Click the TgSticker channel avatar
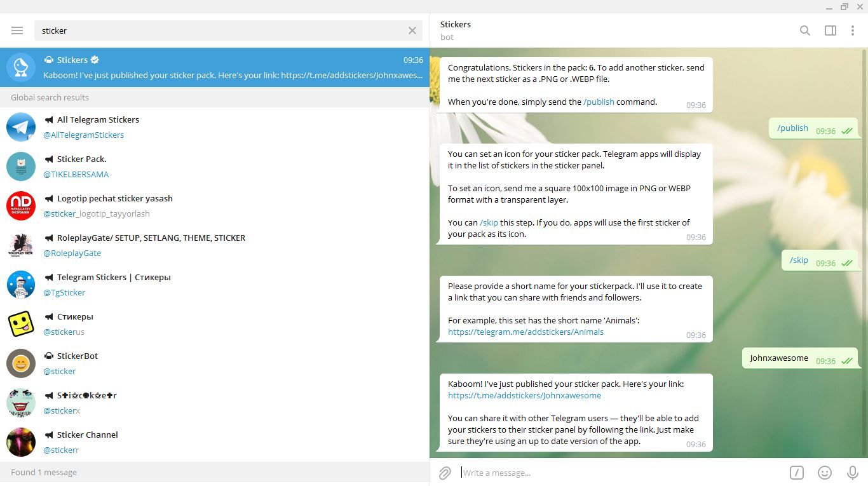The width and height of the screenshot is (868, 486). coord(21,285)
